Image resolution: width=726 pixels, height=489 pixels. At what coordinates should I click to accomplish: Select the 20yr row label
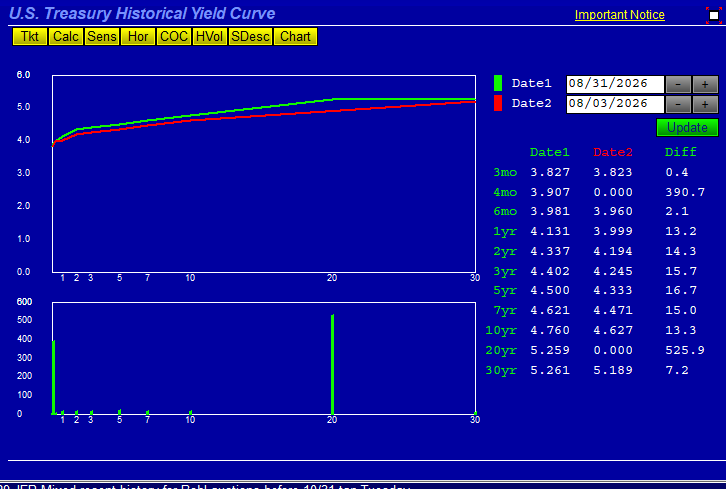point(501,350)
